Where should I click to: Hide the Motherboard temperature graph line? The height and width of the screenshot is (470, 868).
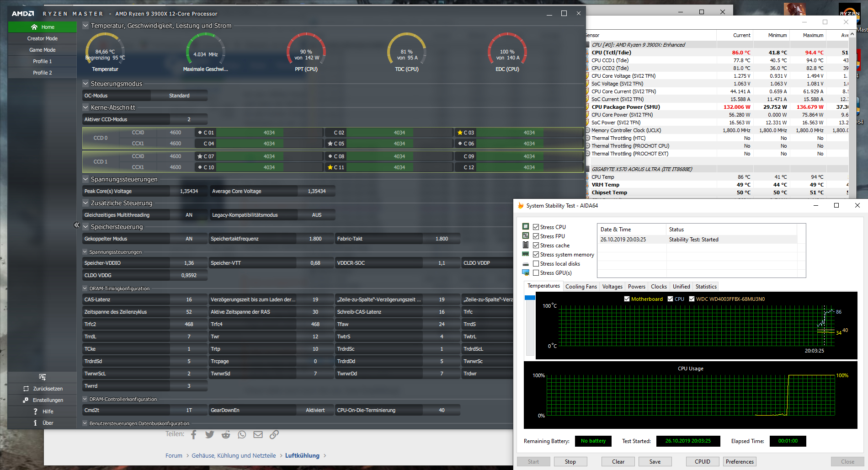pyautogui.click(x=627, y=299)
